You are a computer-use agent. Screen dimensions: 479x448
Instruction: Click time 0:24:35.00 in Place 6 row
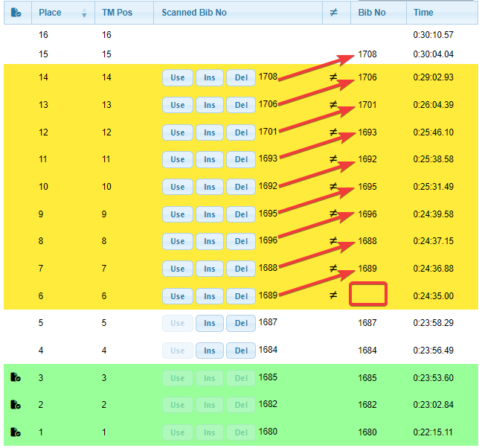click(x=434, y=295)
